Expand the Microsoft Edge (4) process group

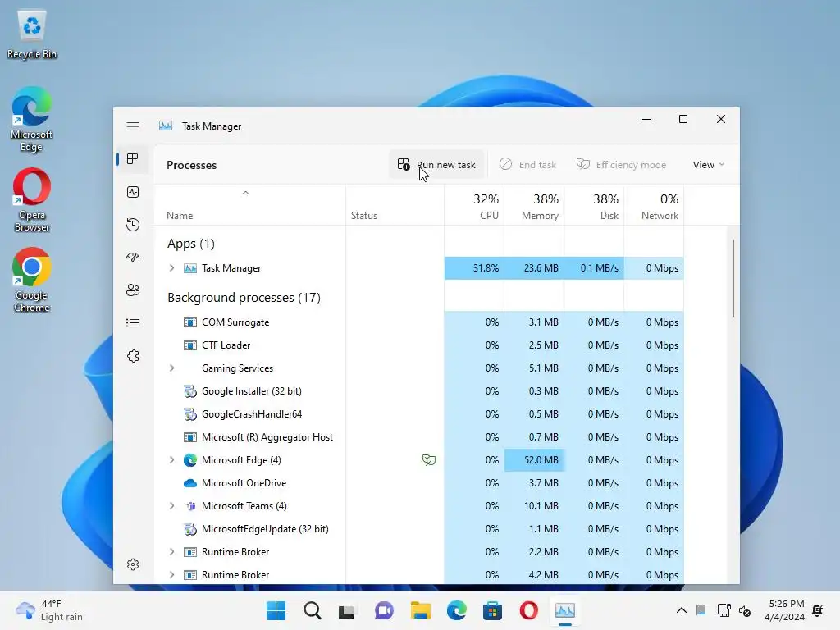(x=171, y=459)
